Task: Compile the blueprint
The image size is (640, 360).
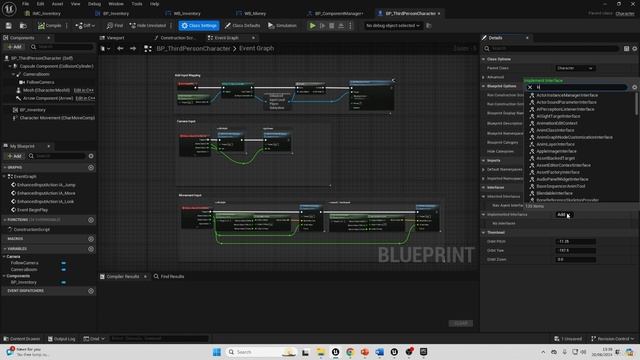Action: click(x=49, y=25)
